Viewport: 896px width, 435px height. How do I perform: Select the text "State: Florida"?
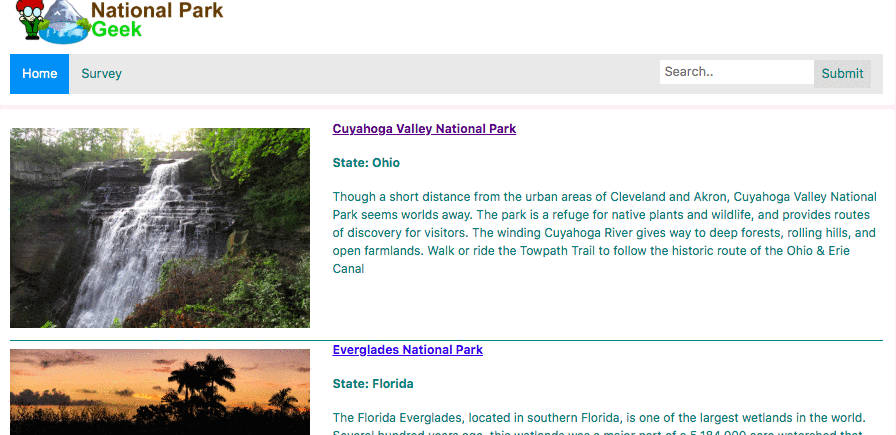click(373, 384)
